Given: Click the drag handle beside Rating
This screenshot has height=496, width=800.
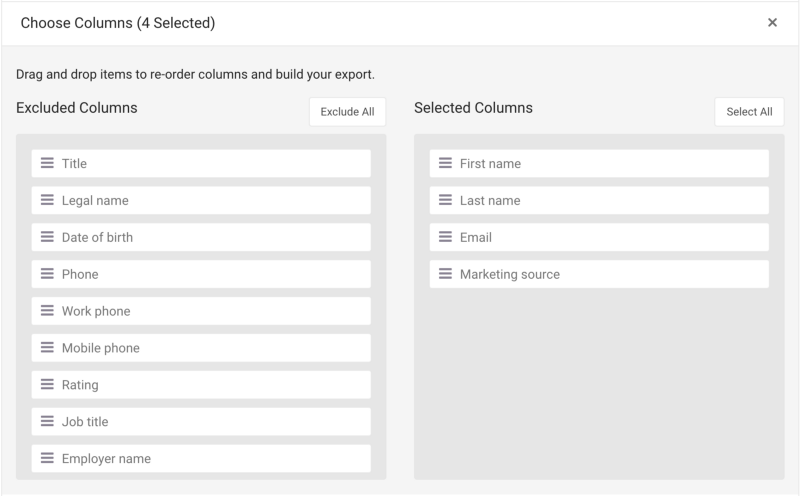Looking at the screenshot, I should pyautogui.click(x=47, y=385).
